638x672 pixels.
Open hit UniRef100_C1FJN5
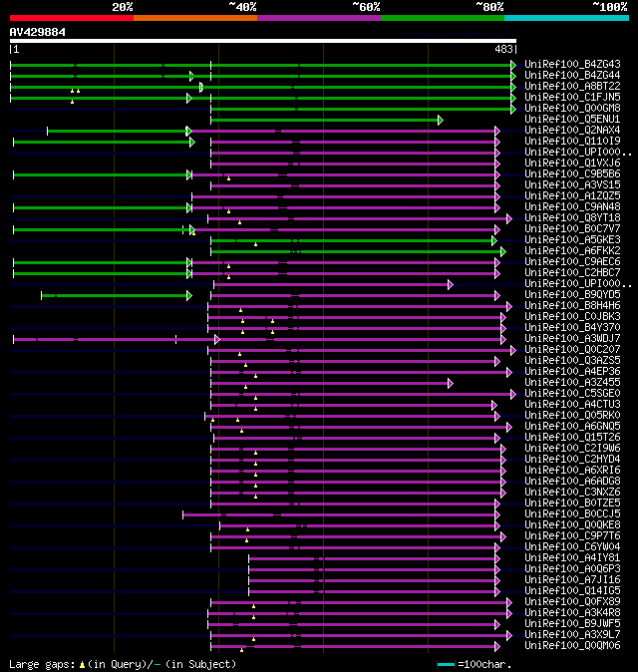(x=572, y=98)
